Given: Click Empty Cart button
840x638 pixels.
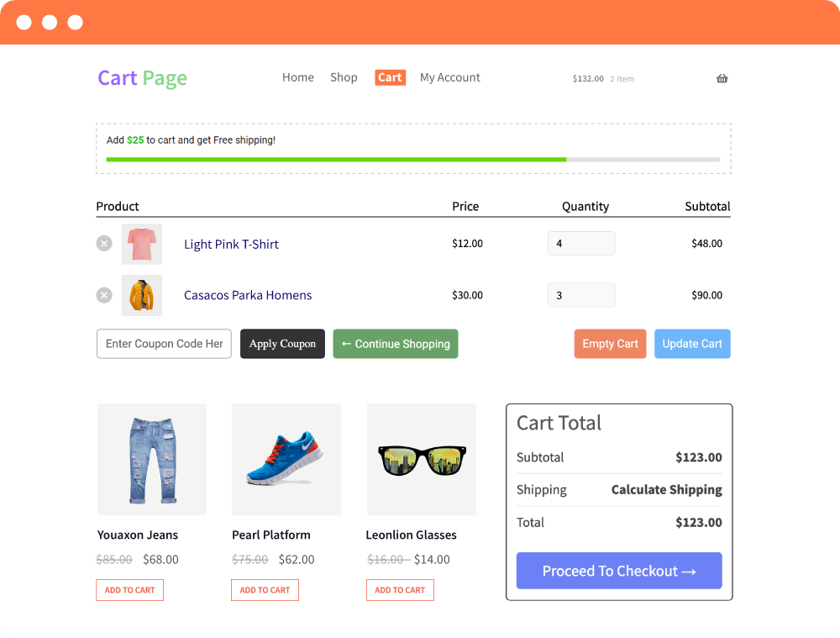Looking at the screenshot, I should pyautogui.click(x=610, y=344).
